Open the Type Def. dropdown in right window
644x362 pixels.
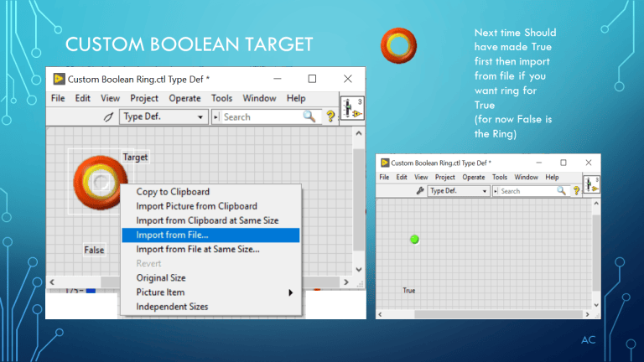point(459,191)
